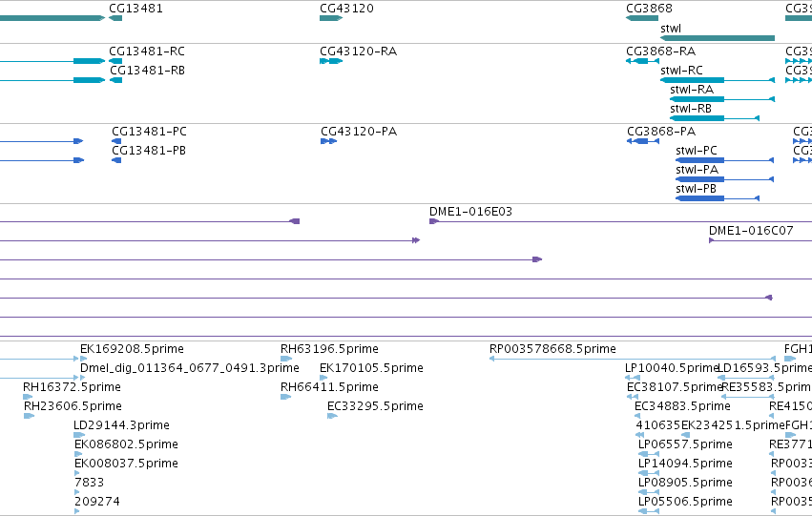Select the RH16372.5prime EST
The width and height of the screenshot is (812, 516).
pyautogui.click(x=28, y=397)
